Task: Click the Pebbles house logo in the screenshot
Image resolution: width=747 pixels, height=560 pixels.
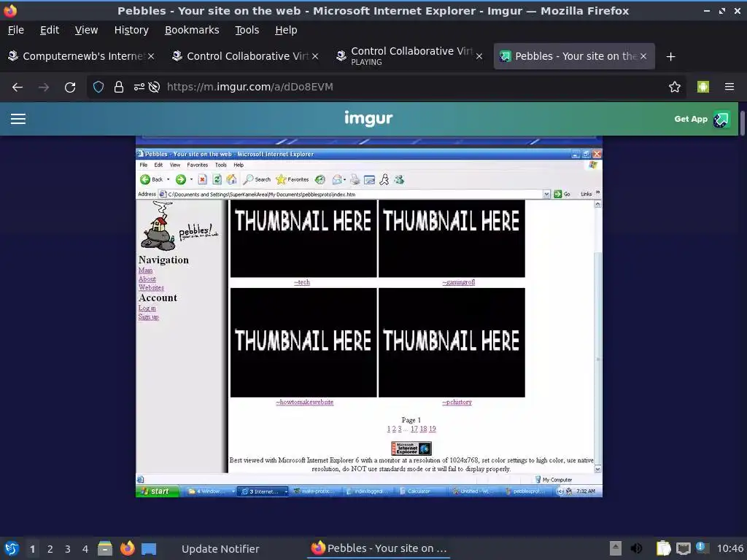Action: [179, 227]
